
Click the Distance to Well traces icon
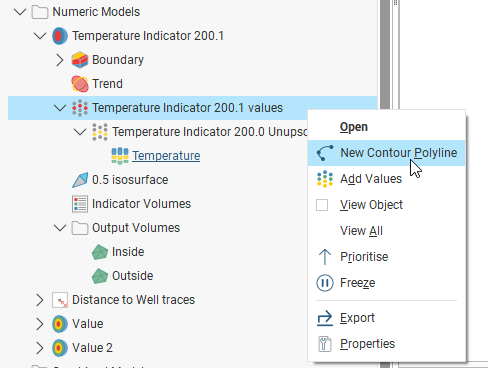click(60, 300)
